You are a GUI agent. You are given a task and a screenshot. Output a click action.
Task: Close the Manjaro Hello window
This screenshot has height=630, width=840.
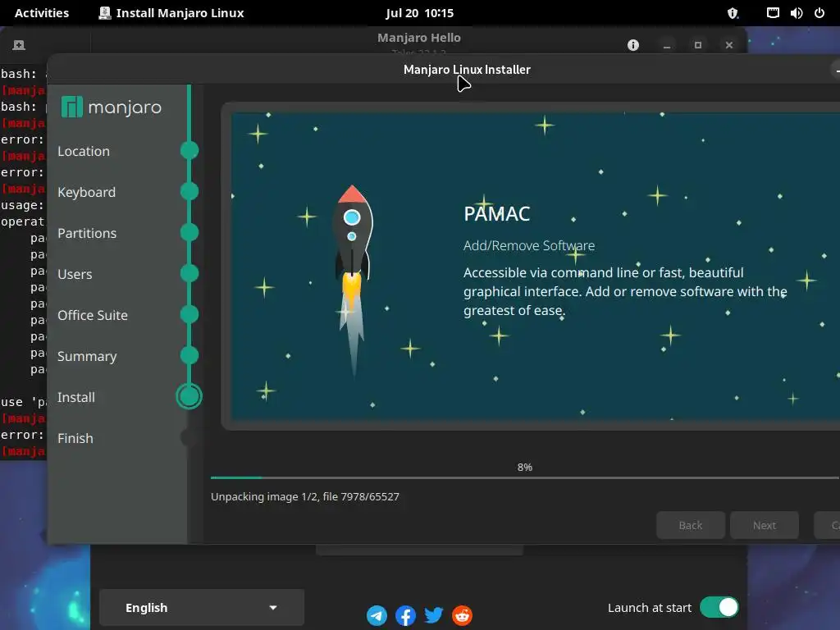(x=728, y=45)
